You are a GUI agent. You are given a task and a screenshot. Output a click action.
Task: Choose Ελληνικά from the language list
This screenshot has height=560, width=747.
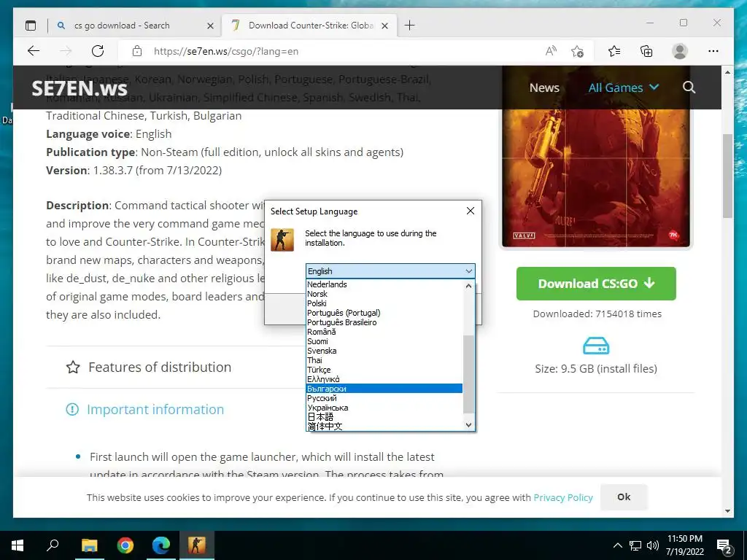coord(384,379)
